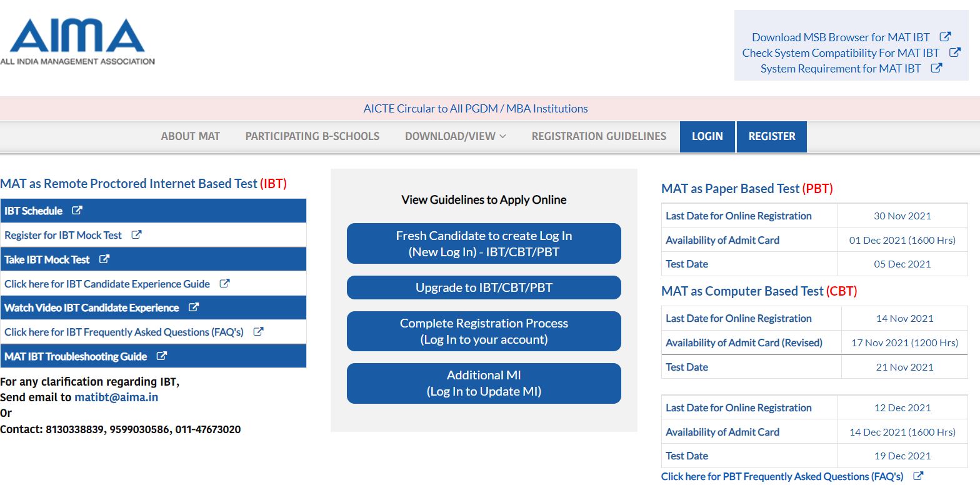Click 'MAT as Paper Based Test (PBT)' heading

[747, 189]
